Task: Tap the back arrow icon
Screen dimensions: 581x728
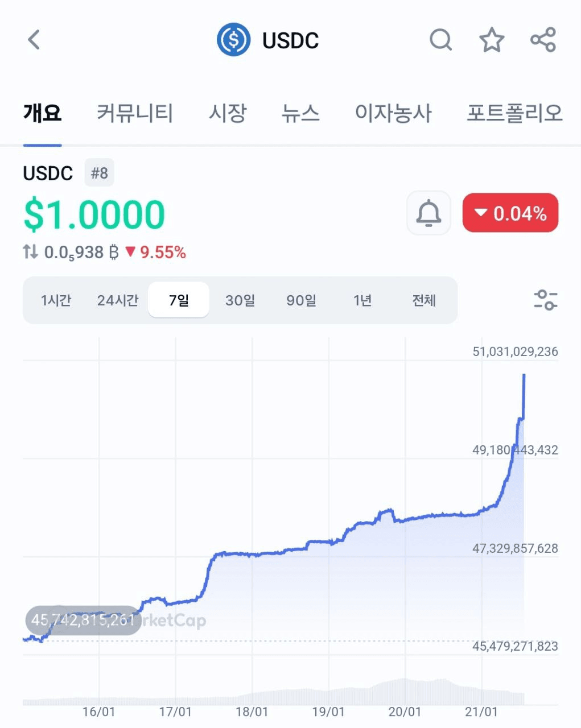Action: tap(34, 40)
